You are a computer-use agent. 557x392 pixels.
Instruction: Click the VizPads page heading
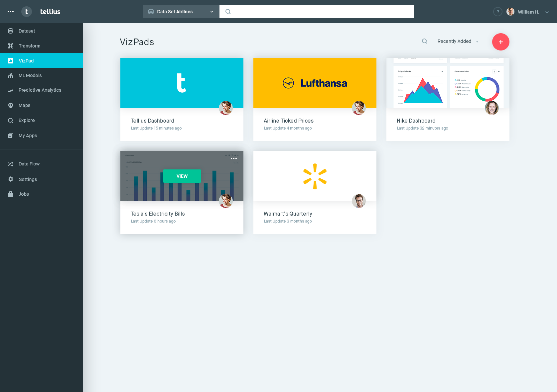coord(137,42)
